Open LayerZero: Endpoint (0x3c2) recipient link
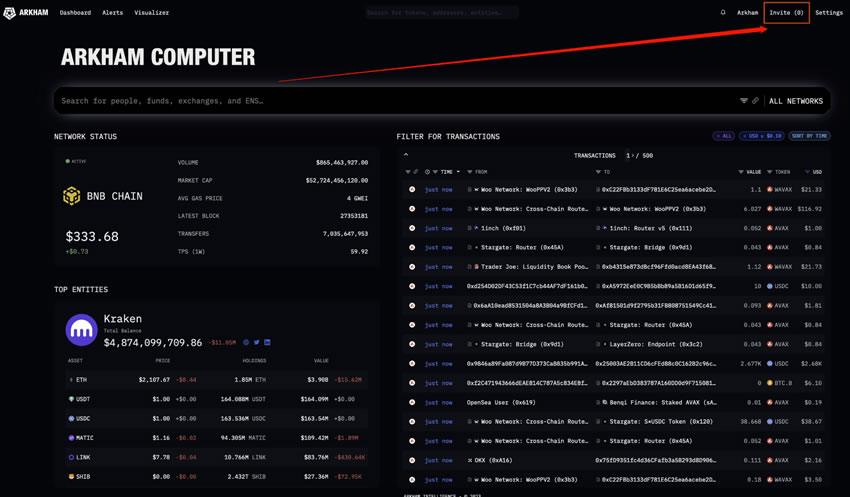 point(656,344)
